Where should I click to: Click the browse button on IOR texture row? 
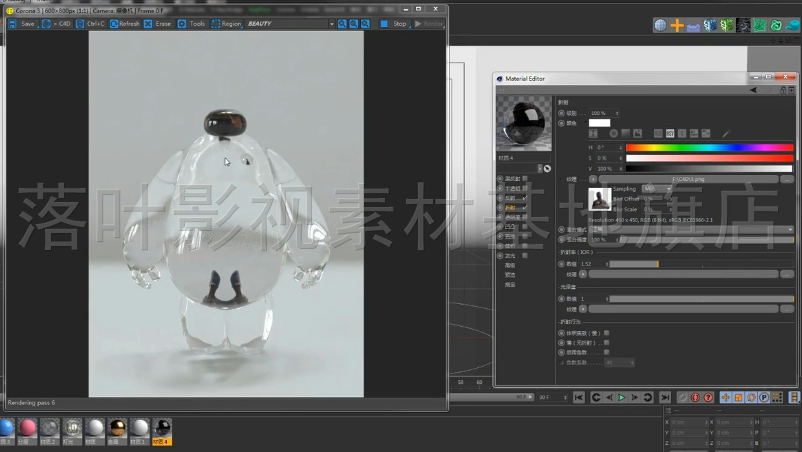pos(787,274)
